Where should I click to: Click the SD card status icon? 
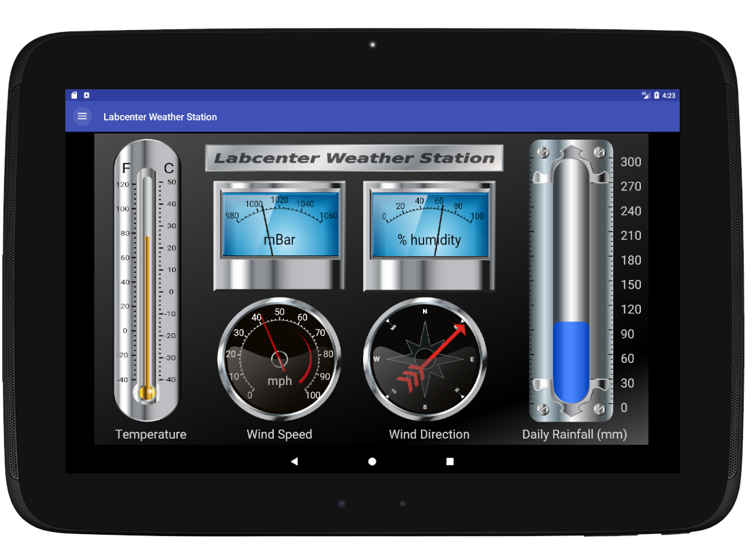point(74,95)
